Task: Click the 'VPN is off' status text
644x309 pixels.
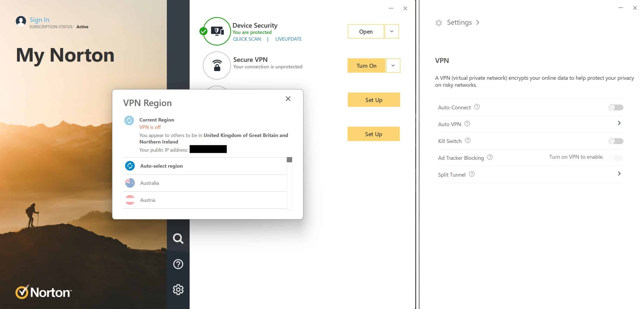Action: click(x=150, y=127)
